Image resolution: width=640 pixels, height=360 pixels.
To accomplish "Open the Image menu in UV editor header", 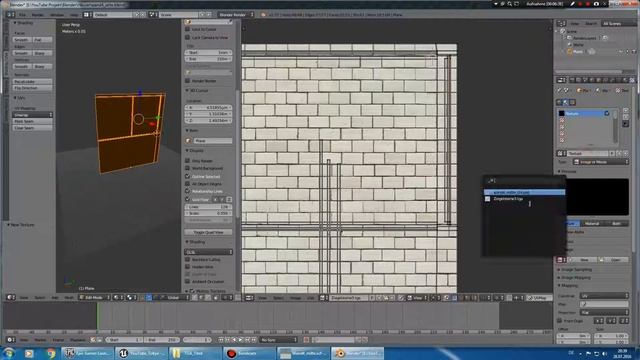I will pos(295,298).
